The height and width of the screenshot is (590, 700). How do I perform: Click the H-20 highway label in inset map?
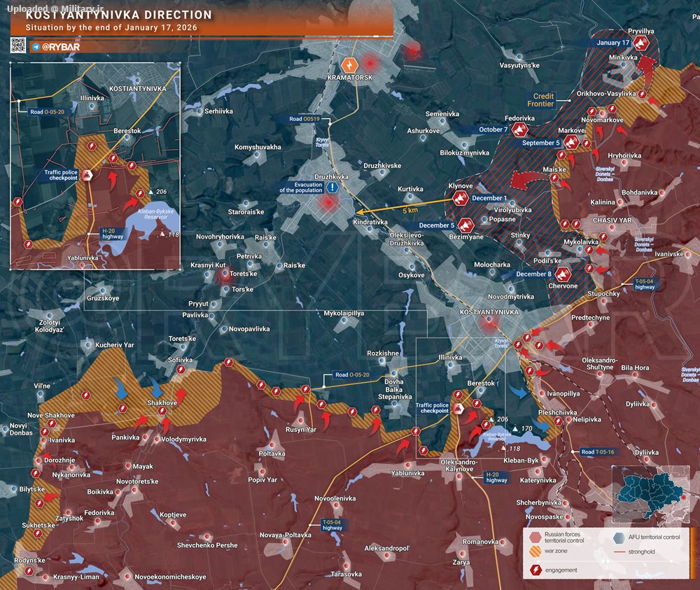coord(112,234)
